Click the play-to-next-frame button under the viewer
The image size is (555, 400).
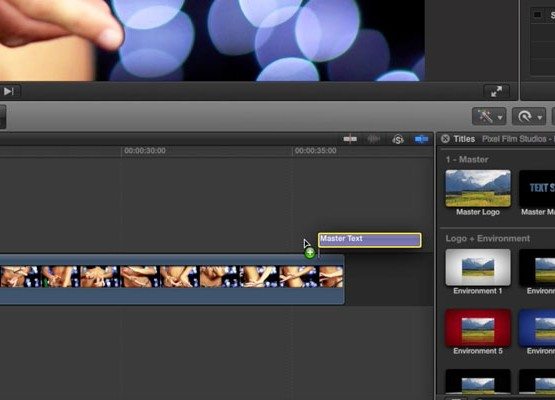(x=8, y=91)
